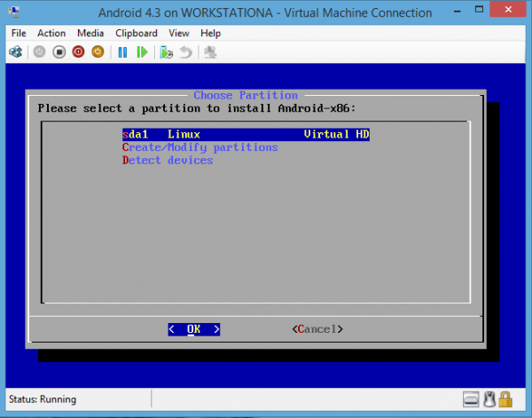The height and width of the screenshot is (418, 532).
Task: Open the Clipboard menu
Action: tap(137, 33)
